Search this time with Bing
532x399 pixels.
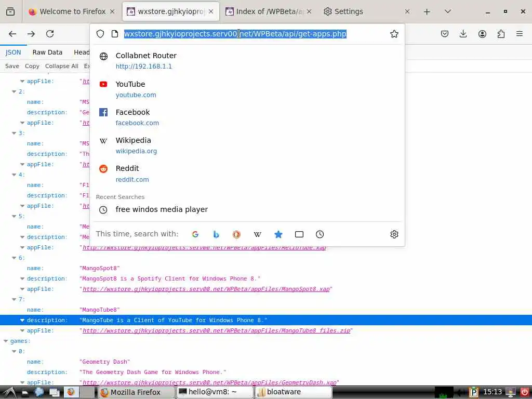[x=216, y=234]
